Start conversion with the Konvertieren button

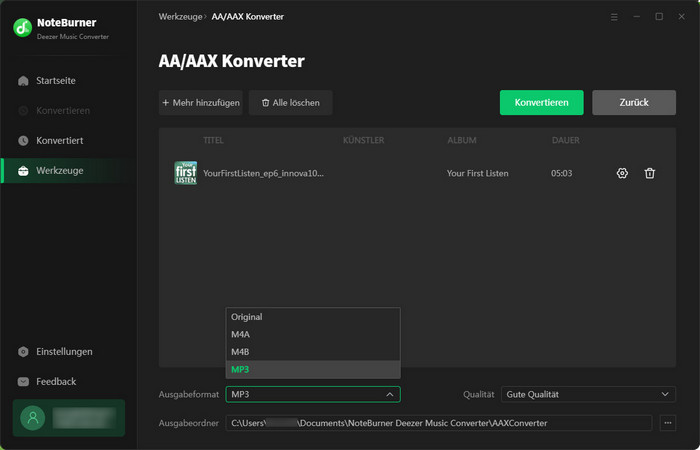click(x=542, y=103)
